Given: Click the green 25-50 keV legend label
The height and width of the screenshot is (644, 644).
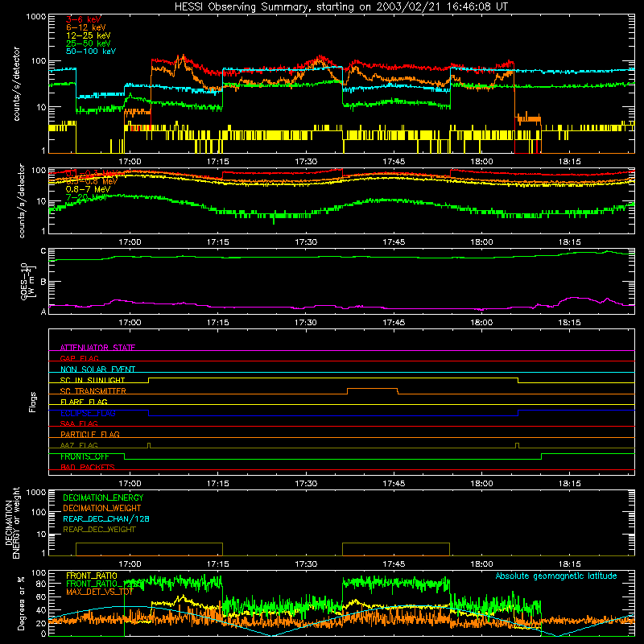Looking at the screenshot, I should click(89, 43).
